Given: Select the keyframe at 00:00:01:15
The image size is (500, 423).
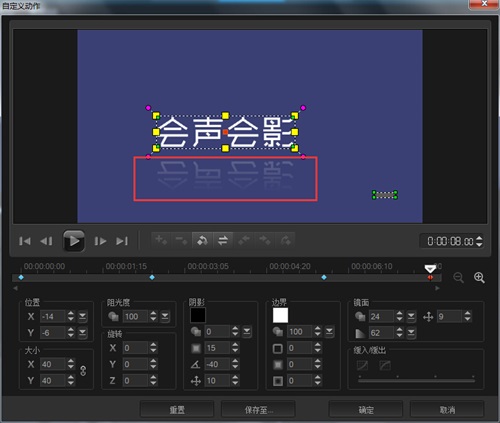Looking at the screenshot, I should coord(152,277).
